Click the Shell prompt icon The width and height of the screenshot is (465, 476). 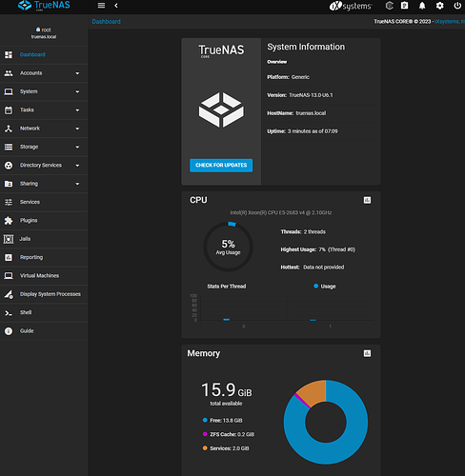(9, 313)
